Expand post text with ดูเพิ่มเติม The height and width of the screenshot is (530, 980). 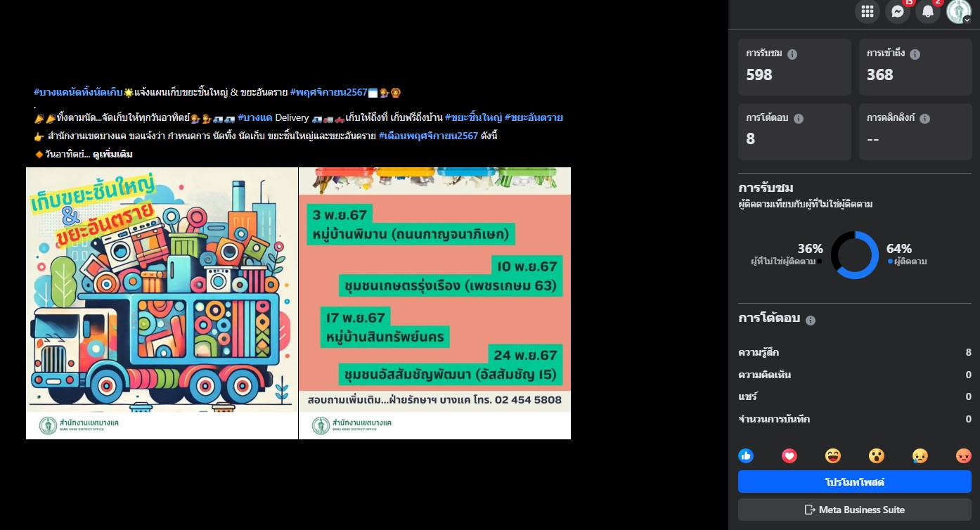click(112, 154)
